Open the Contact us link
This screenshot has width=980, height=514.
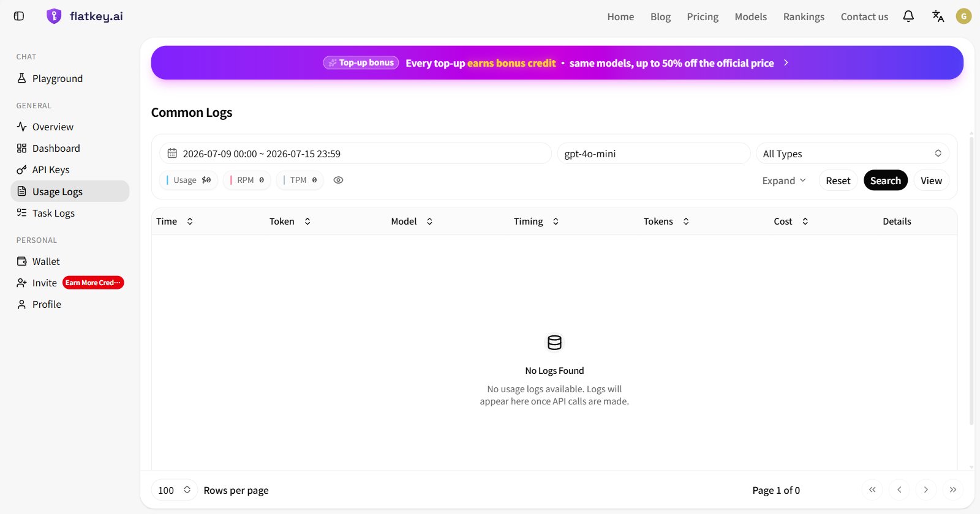pyautogui.click(x=864, y=17)
